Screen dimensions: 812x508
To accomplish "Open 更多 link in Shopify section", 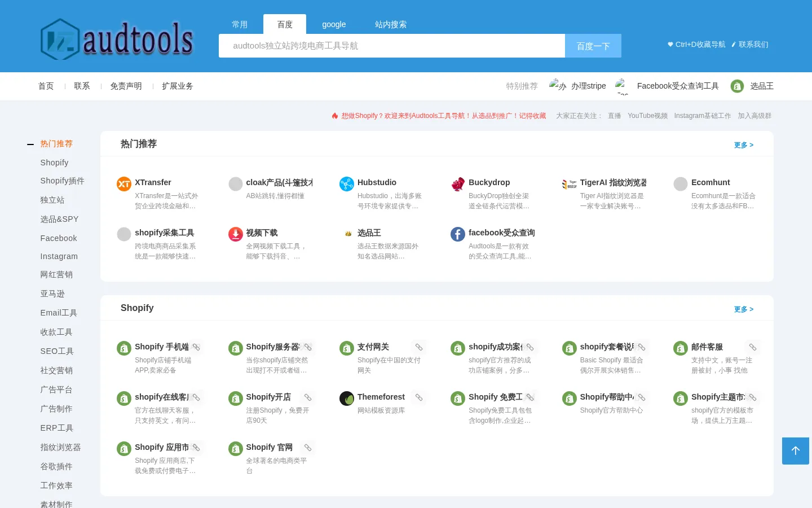I will (x=744, y=309).
